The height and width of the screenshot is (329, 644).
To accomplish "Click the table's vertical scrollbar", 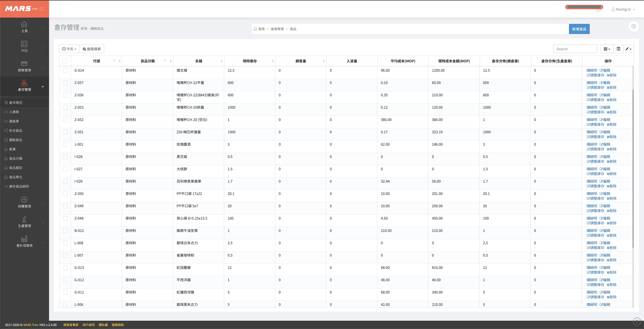I will [633, 169].
